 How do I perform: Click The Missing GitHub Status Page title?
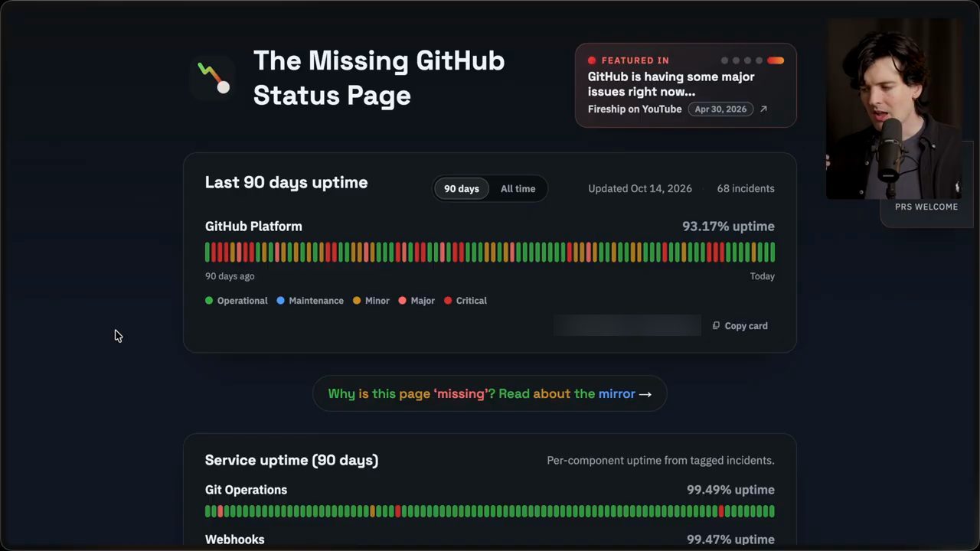[379, 78]
